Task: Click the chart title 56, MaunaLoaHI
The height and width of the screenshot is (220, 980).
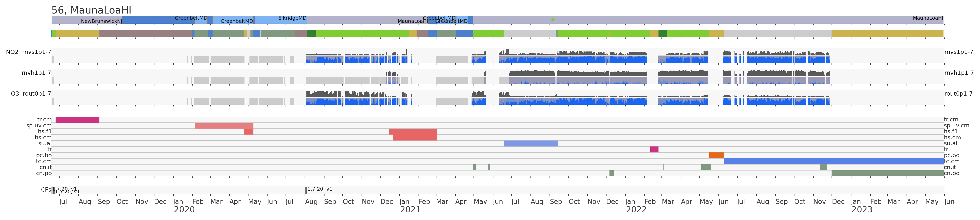Action: click(x=91, y=10)
